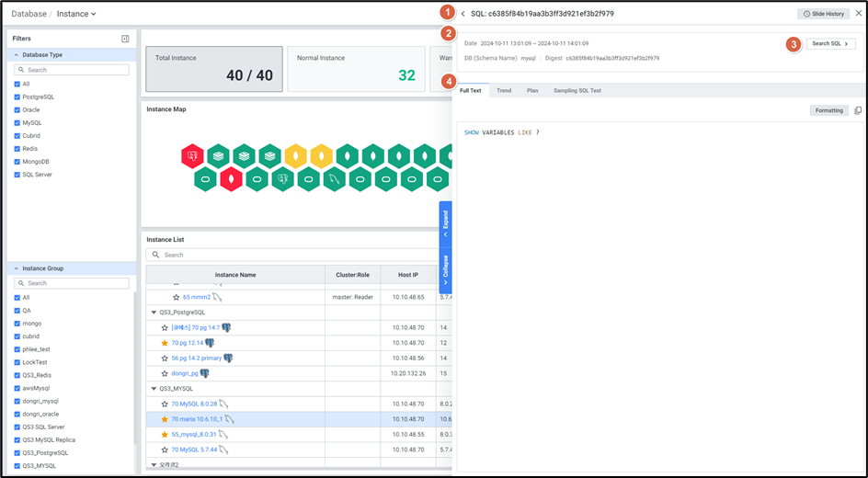Click the Search SQL button
The height and width of the screenshot is (478, 868).
830,44
